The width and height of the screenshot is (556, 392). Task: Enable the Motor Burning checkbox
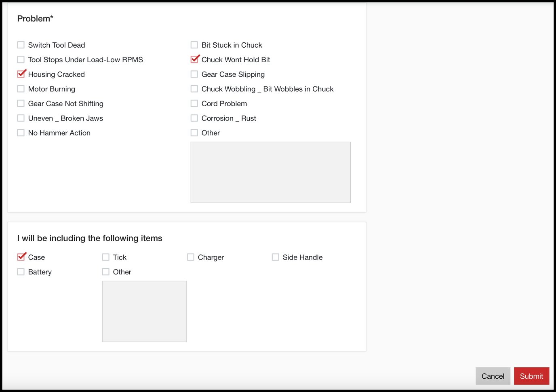coord(21,89)
